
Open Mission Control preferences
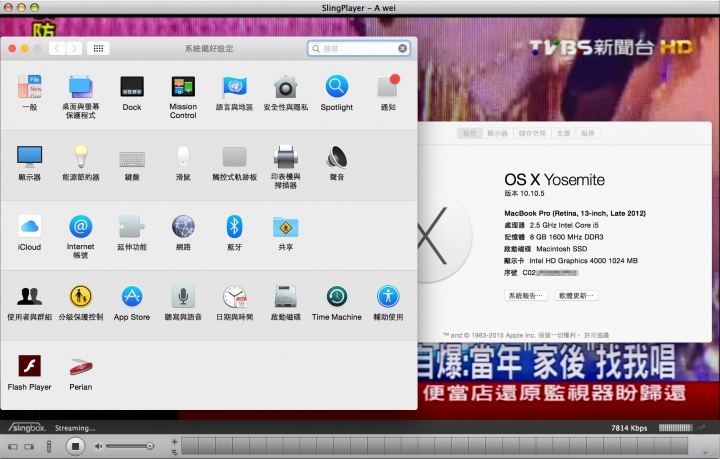tap(183, 97)
